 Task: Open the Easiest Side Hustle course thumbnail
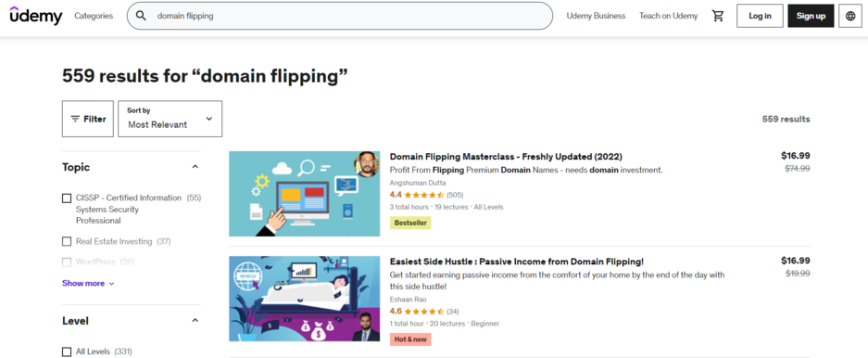pyautogui.click(x=305, y=299)
